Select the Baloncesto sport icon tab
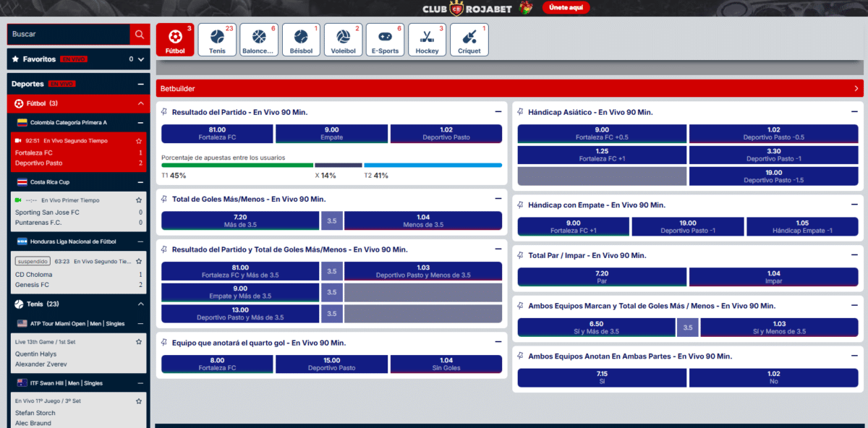The height and width of the screenshot is (428, 868). [x=259, y=40]
